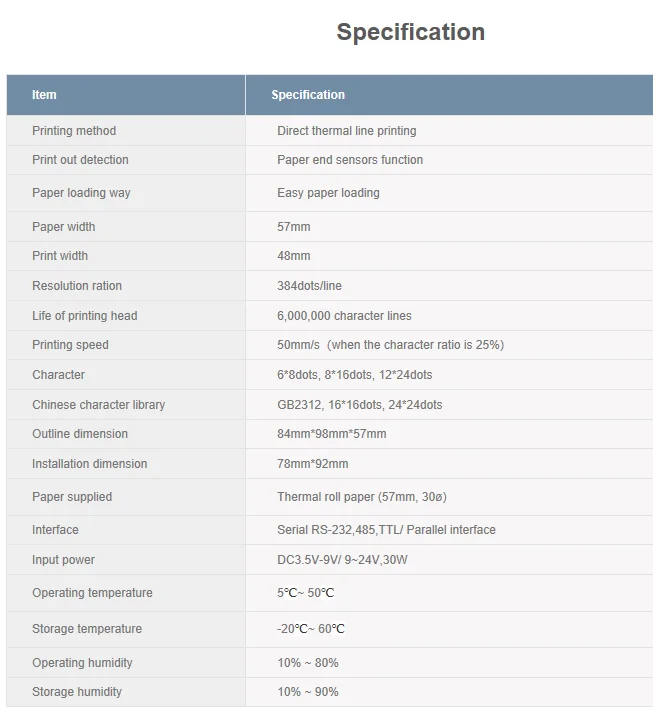Screen dimensions: 653x714
Task: Click the Chinese character library label
Action: [98, 405]
